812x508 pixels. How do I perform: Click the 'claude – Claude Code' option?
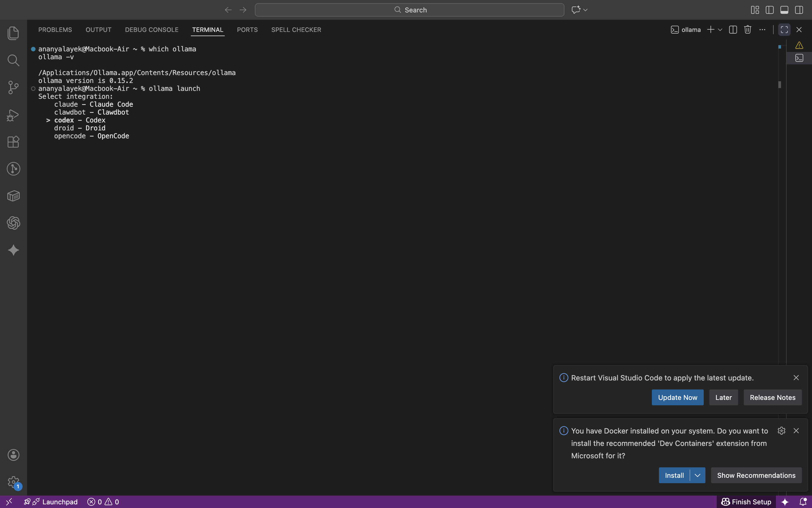[x=94, y=104]
